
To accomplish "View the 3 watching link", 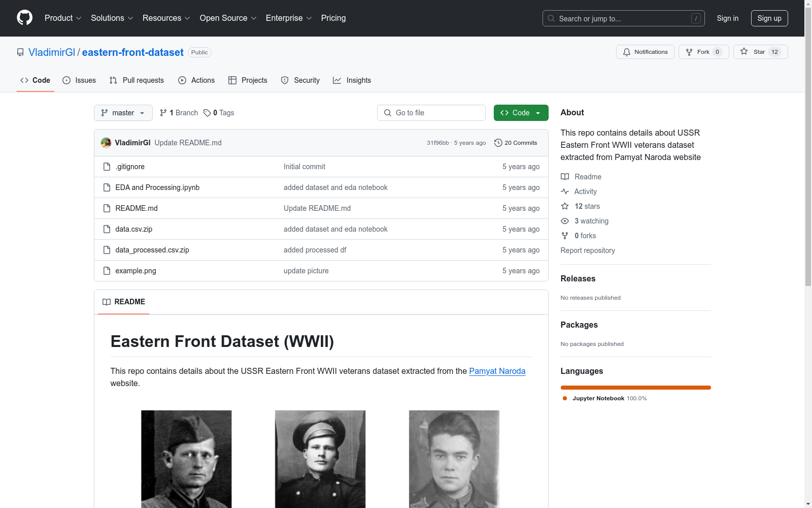I will pos(585,221).
